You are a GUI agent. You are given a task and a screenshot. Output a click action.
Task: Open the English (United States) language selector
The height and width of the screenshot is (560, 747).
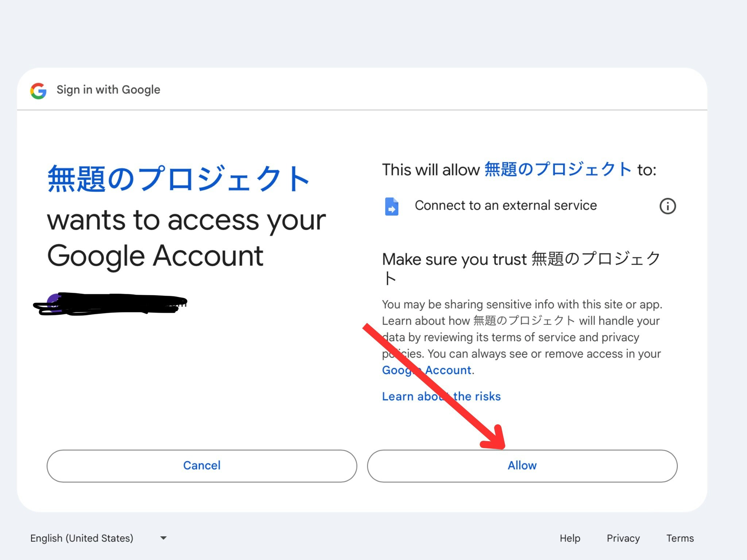82,538
